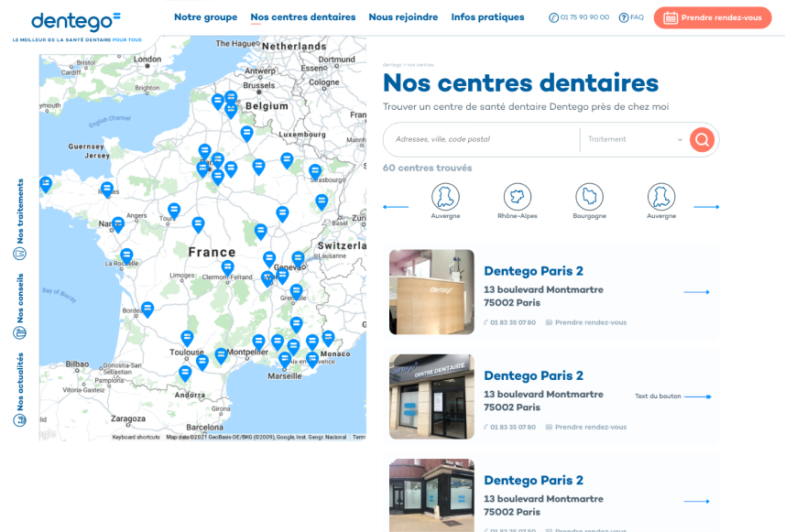Click the book icon below Nos conseils
Screen dimensions: 785x532
19,332
